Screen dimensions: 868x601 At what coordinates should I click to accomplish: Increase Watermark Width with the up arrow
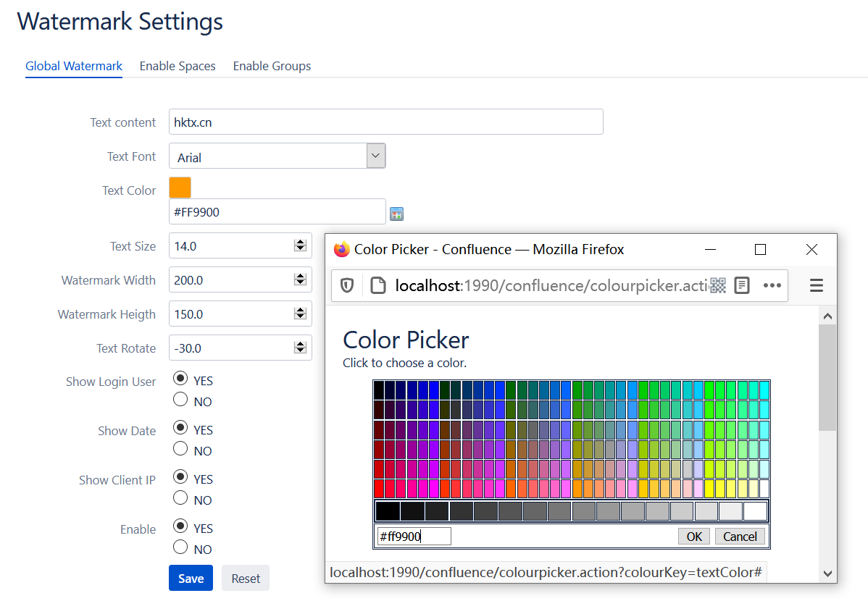(x=300, y=276)
